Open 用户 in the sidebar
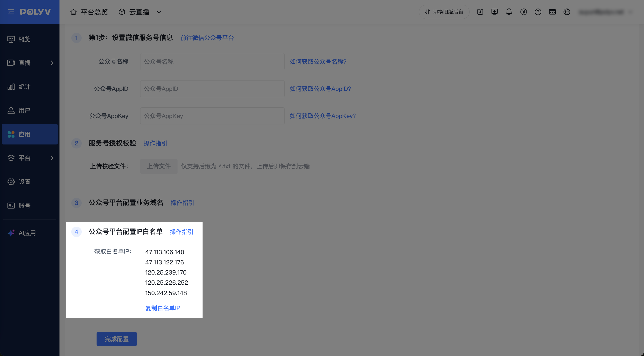Image resolution: width=644 pixels, height=356 pixels. pyautogui.click(x=30, y=110)
